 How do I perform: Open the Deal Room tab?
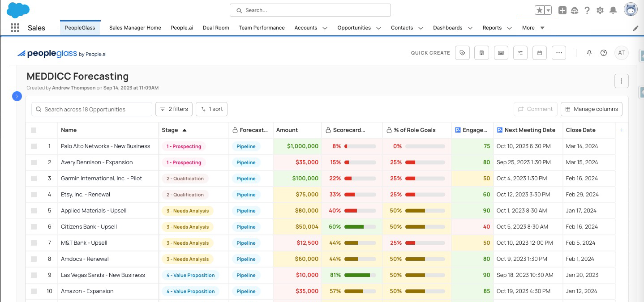click(216, 28)
